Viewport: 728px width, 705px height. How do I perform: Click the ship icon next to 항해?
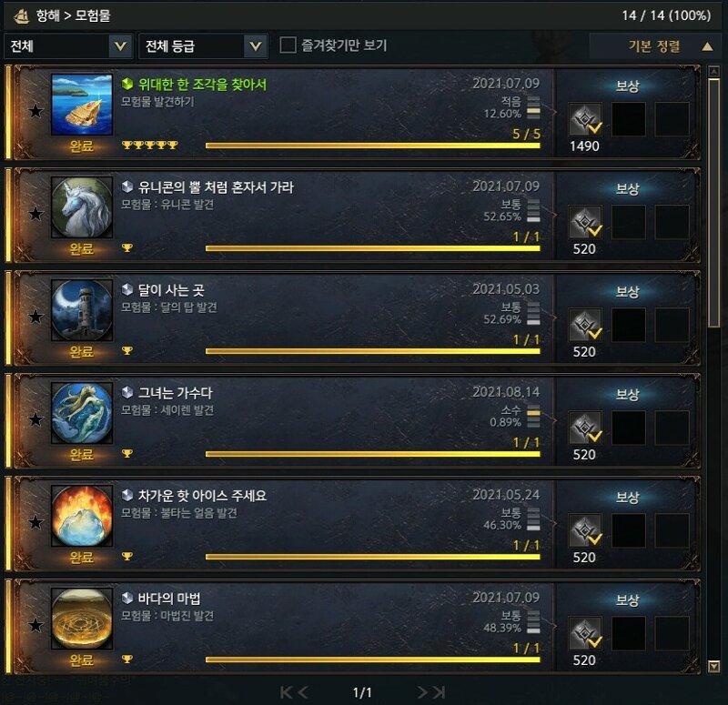[21, 15]
